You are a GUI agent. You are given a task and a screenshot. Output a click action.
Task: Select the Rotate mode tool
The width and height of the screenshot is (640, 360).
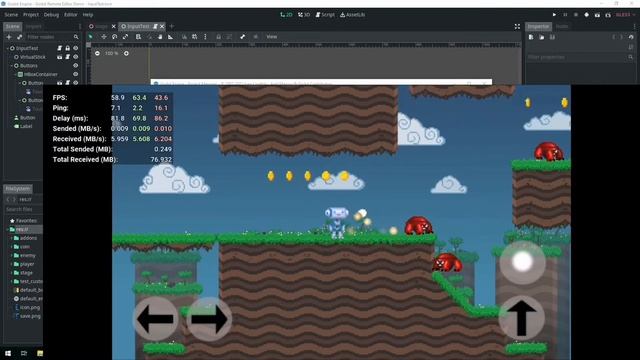[x=115, y=37]
